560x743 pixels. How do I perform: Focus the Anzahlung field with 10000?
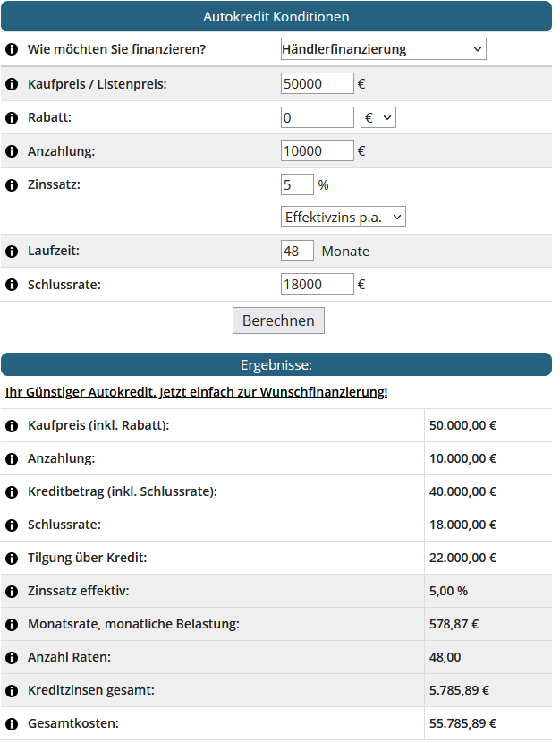pos(317,151)
